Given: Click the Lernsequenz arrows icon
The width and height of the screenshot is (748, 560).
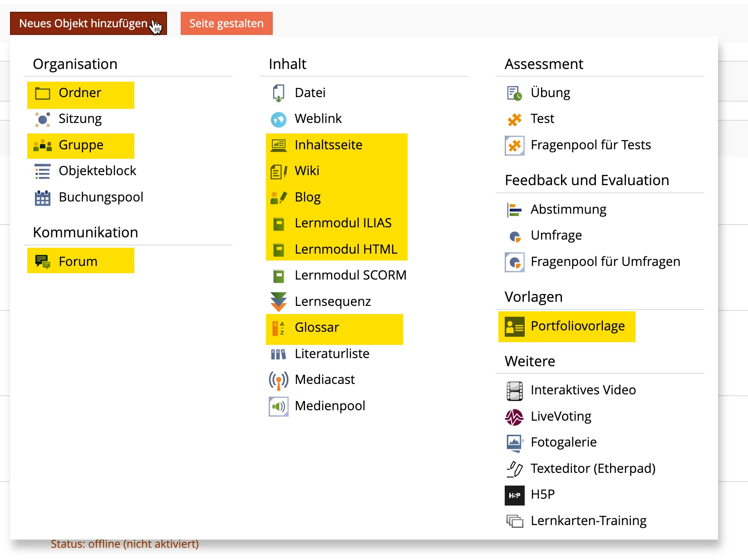Looking at the screenshot, I should click(x=278, y=302).
